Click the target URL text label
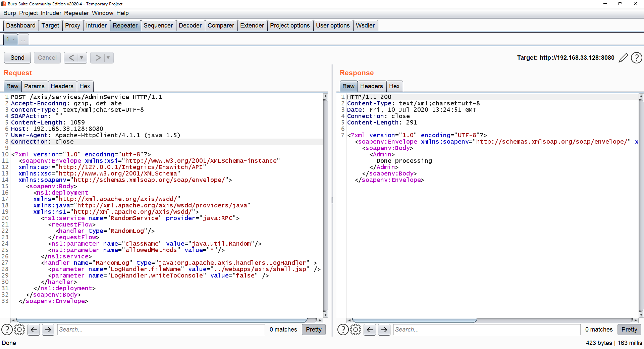The height and width of the screenshot is (349, 644). pyautogui.click(x=566, y=58)
